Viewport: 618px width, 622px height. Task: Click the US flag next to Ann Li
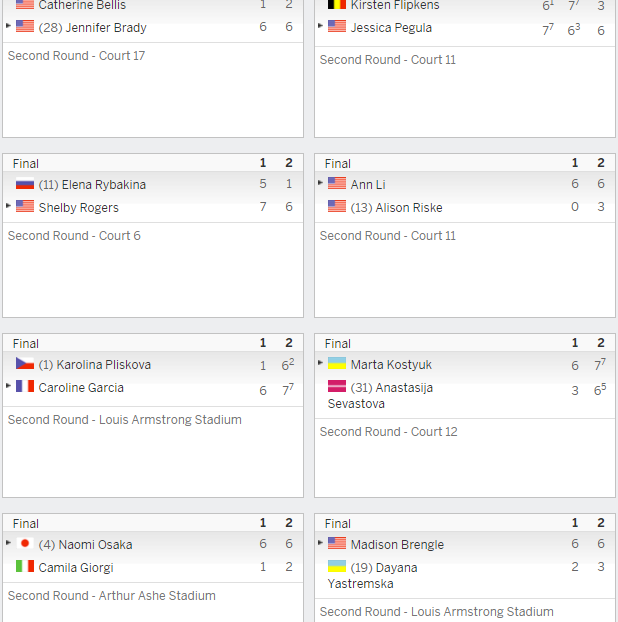337,183
